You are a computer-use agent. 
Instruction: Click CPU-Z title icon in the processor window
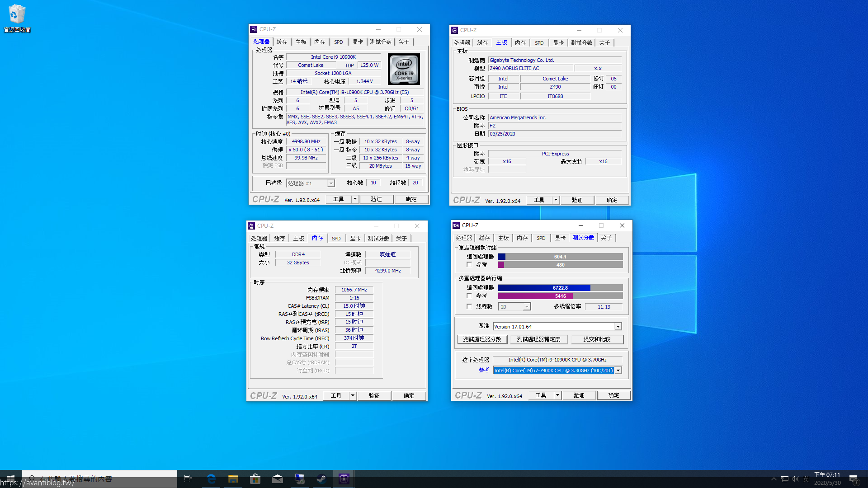(x=254, y=29)
